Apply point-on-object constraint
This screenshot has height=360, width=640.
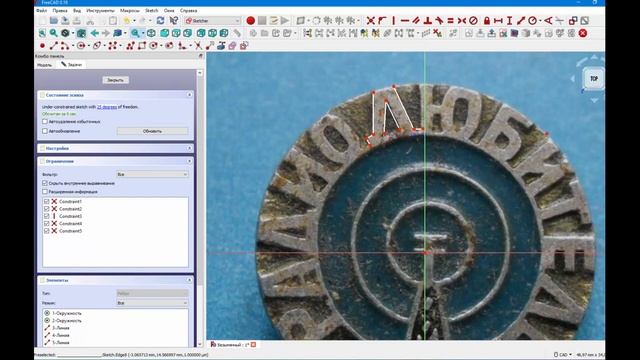pyautogui.click(x=382, y=20)
